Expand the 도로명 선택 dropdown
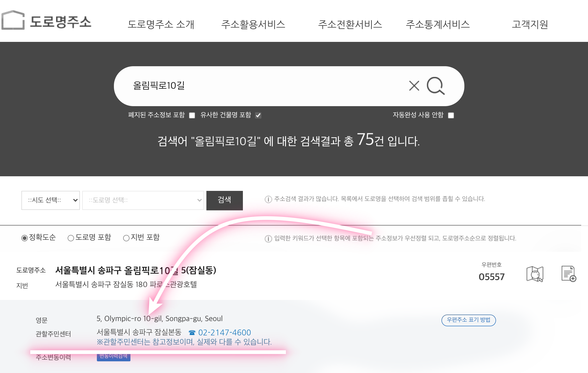588x373 pixels. click(143, 200)
